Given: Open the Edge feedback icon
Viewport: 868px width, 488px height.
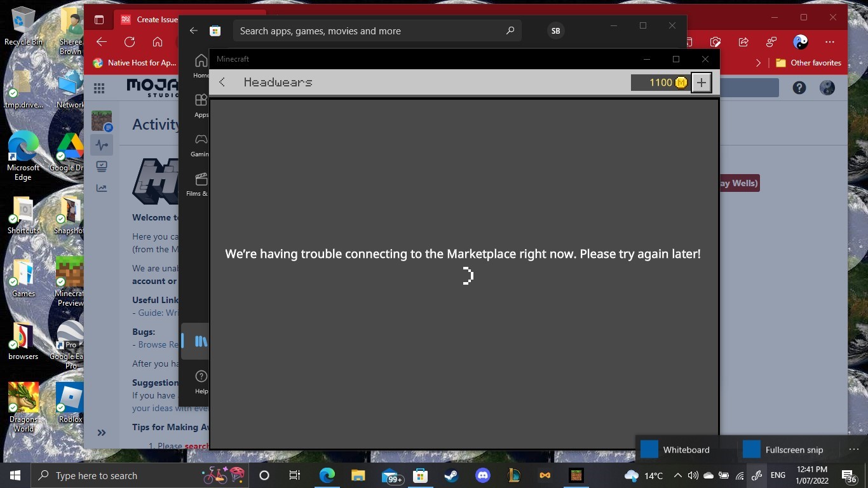Looking at the screenshot, I should point(771,42).
